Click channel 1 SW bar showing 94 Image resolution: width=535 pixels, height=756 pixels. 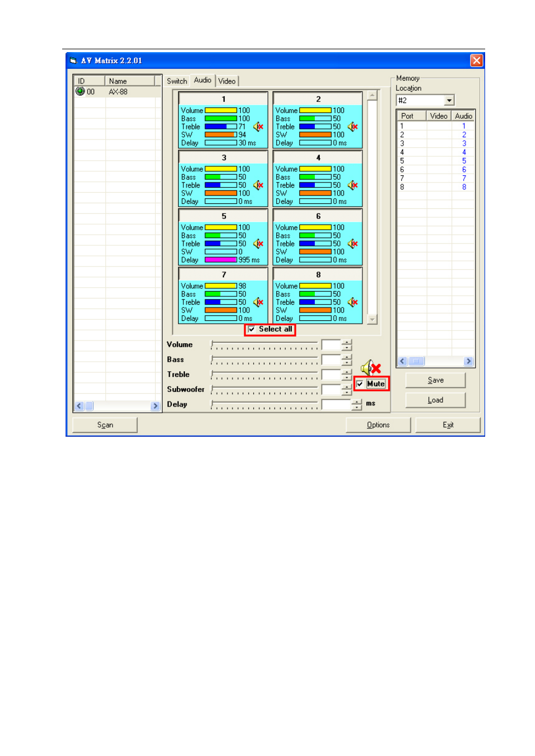coord(221,135)
